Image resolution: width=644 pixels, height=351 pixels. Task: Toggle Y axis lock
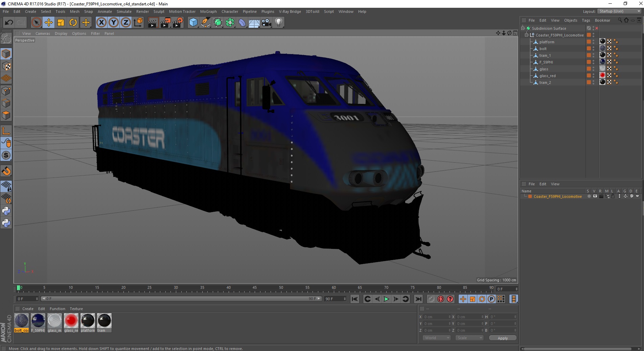pos(114,23)
